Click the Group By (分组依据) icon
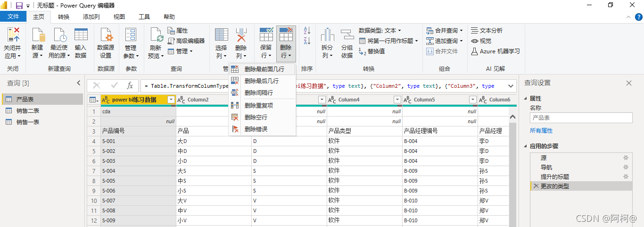Image resolution: width=644 pixels, height=227 pixels. [x=347, y=35]
